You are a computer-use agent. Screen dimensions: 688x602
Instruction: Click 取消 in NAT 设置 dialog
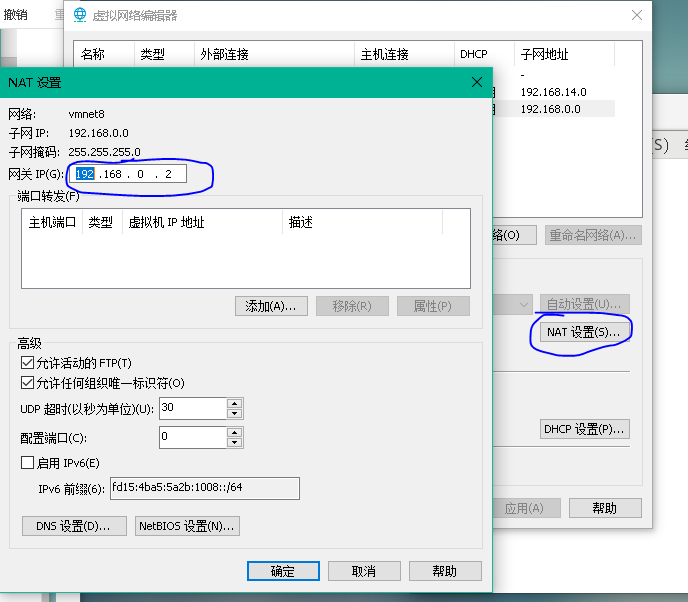tap(364, 571)
